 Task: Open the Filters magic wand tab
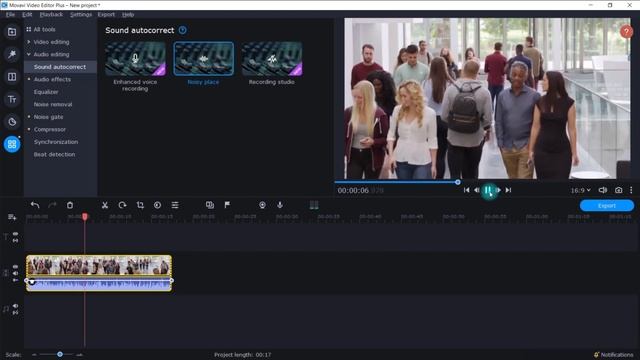click(x=12, y=54)
